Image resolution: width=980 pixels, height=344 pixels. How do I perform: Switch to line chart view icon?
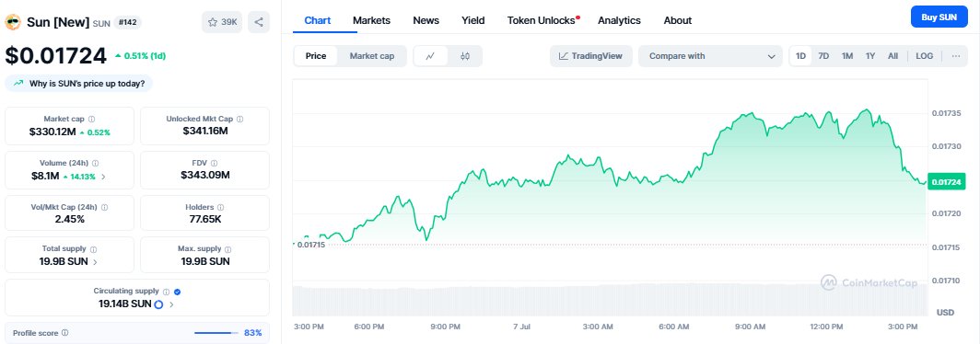coord(431,56)
